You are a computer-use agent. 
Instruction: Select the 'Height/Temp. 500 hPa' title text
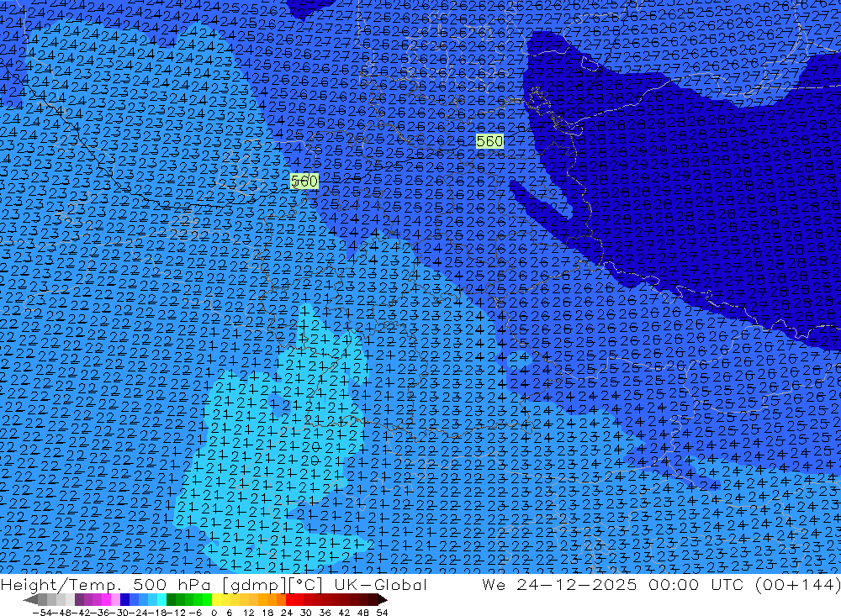[108, 584]
